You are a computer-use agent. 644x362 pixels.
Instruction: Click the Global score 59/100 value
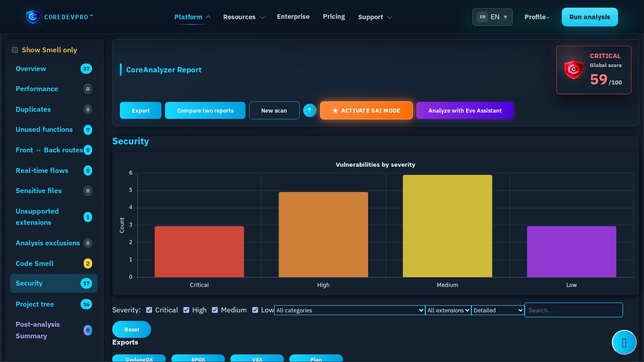point(606,80)
